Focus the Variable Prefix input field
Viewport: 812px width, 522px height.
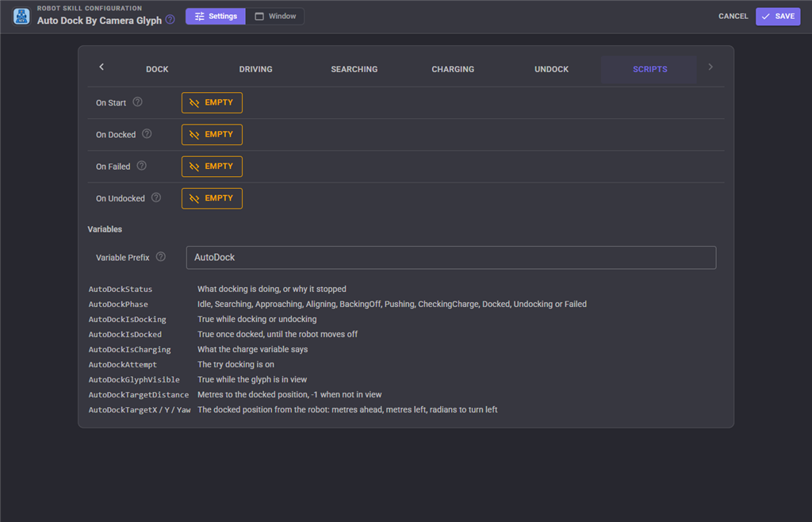coord(451,257)
